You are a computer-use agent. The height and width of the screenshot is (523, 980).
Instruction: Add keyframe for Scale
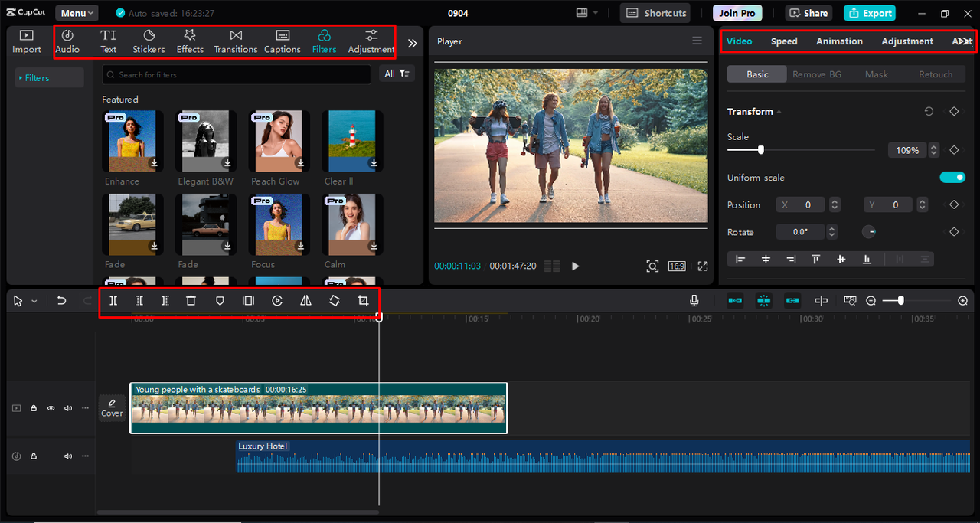coord(954,150)
